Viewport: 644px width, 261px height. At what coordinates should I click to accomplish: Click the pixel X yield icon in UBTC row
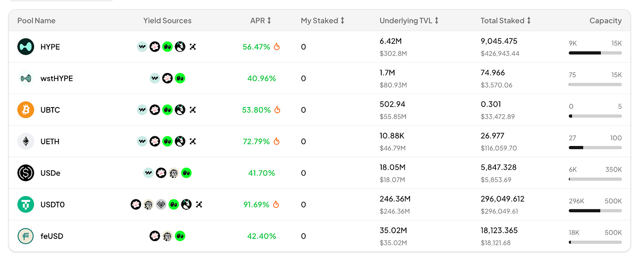click(192, 110)
